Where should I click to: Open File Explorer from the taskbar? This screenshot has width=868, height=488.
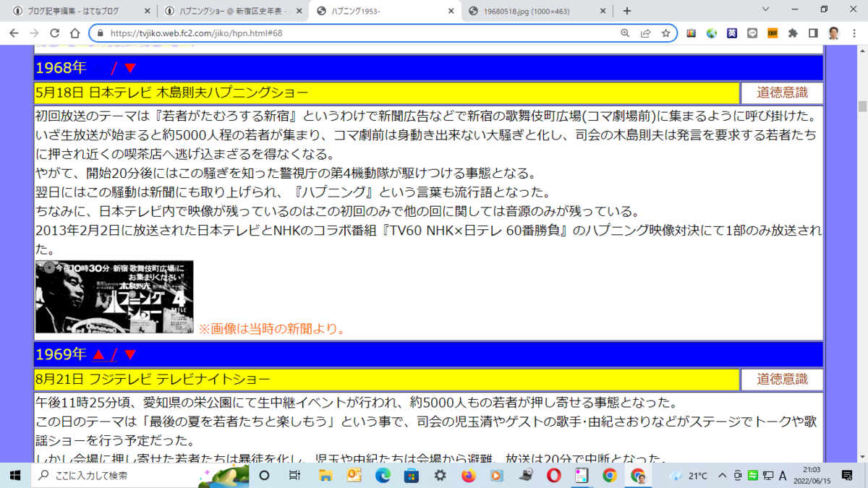point(325,475)
